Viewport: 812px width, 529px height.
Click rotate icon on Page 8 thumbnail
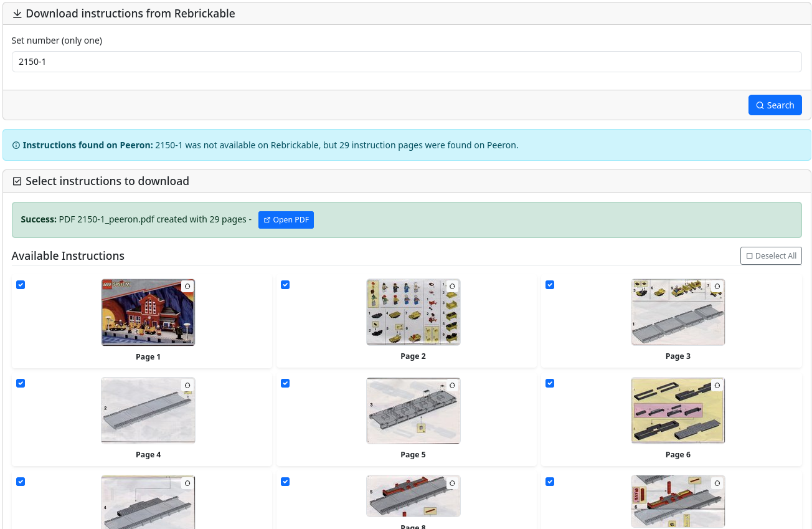pyautogui.click(x=452, y=483)
